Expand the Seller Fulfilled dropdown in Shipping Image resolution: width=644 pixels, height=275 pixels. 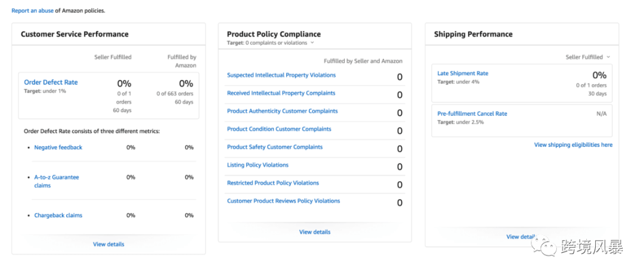click(588, 57)
